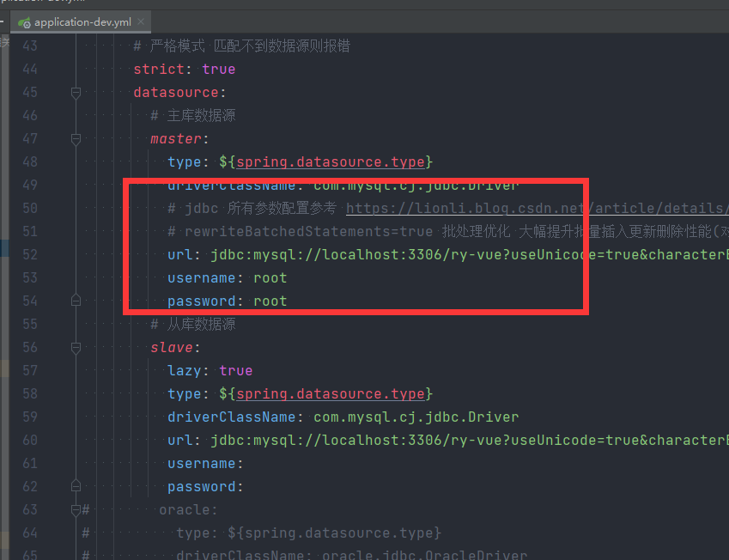Image resolution: width=729 pixels, height=560 pixels.
Task: Click the 'master' key on line 47
Action: point(176,138)
